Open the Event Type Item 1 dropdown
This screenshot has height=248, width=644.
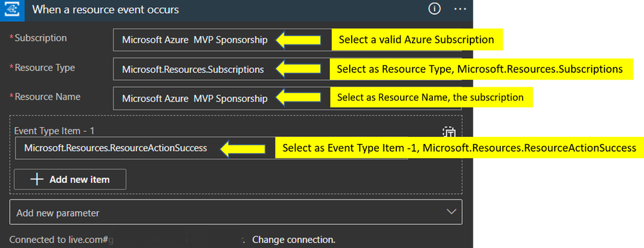[211, 148]
